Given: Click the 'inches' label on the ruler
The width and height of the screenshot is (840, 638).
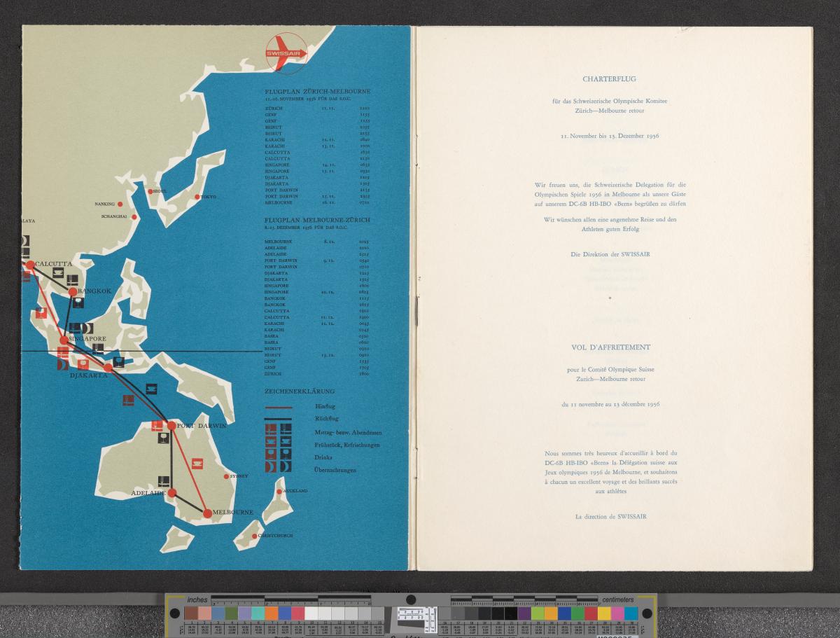Looking at the screenshot, I should [x=198, y=599].
